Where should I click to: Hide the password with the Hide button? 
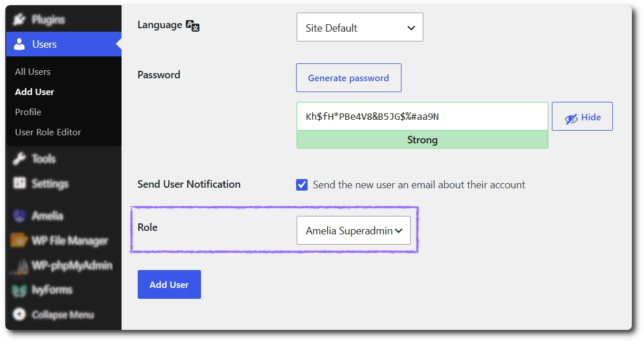pyautogui.click(x=582, y=117)
